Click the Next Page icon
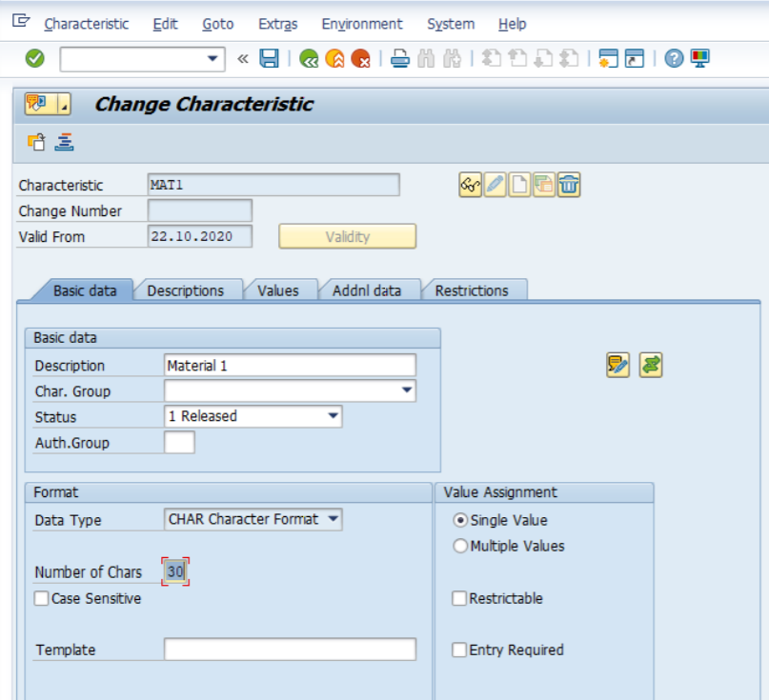Screen dimensions: 769x700 (x=543, y=59)
